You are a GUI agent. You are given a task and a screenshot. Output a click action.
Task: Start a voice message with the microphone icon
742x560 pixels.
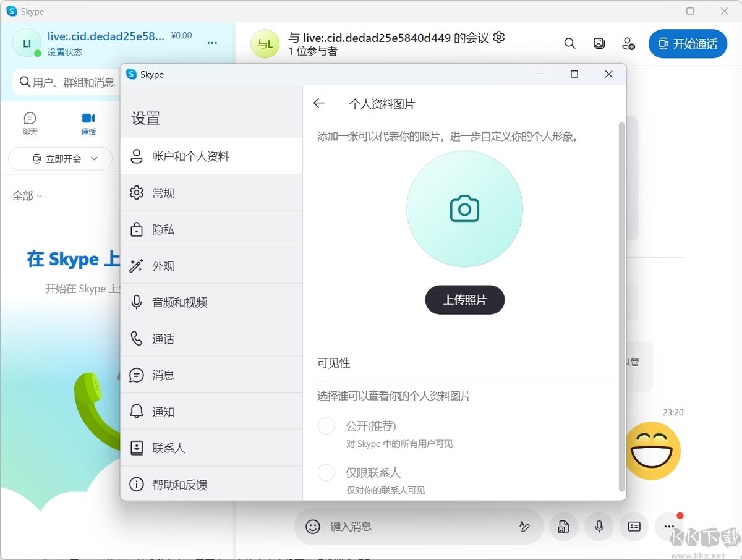(599, 526)
